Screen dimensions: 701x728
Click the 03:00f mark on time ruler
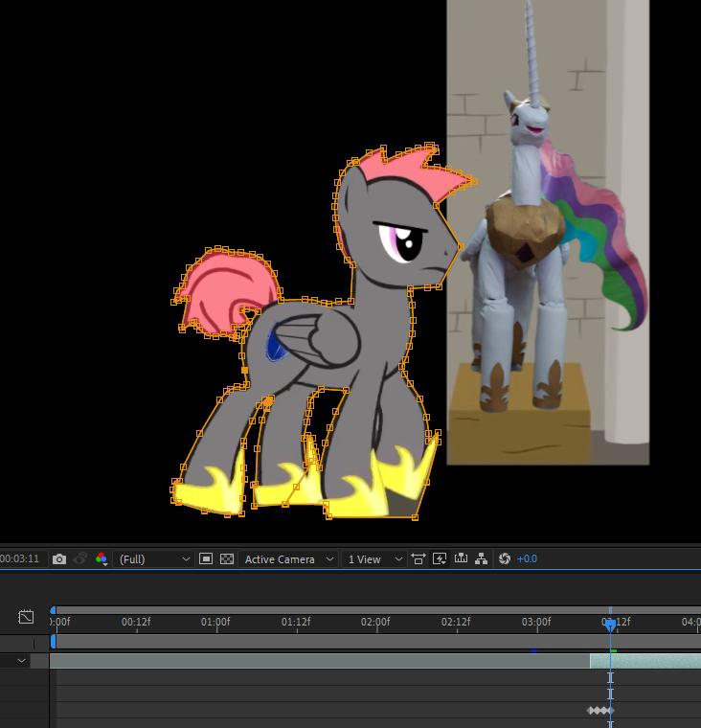click(x=536, y=622)
